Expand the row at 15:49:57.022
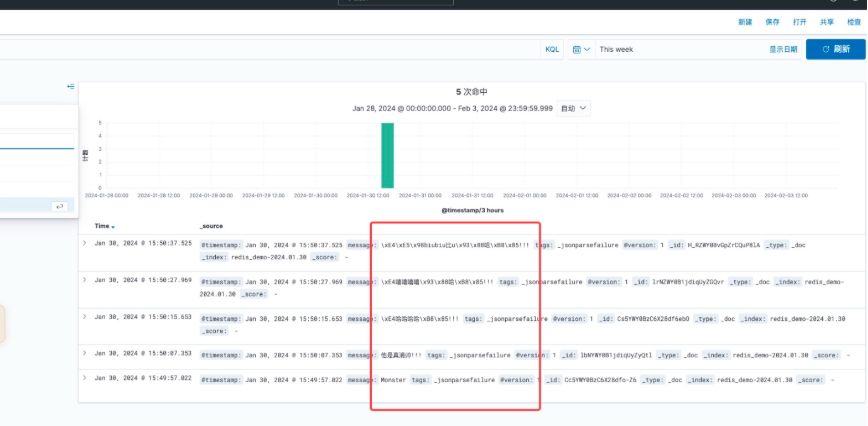868x426 pixels. (x=85, y=378)
